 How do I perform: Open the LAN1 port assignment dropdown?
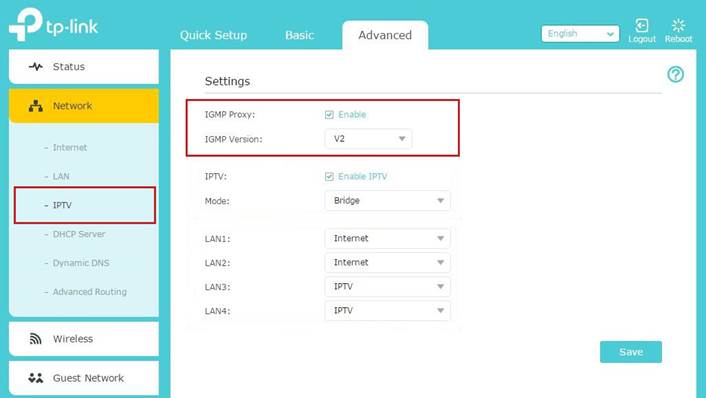coord(387,238)
